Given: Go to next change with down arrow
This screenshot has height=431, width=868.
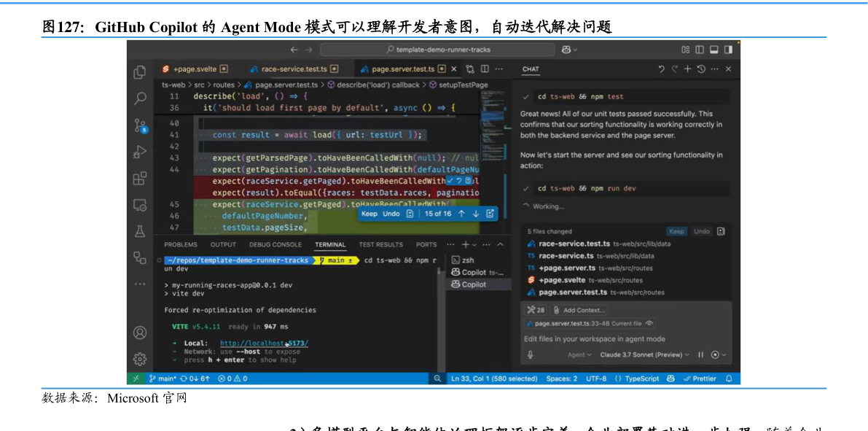Looking at the screenshot, I should (x=475, y=214).
